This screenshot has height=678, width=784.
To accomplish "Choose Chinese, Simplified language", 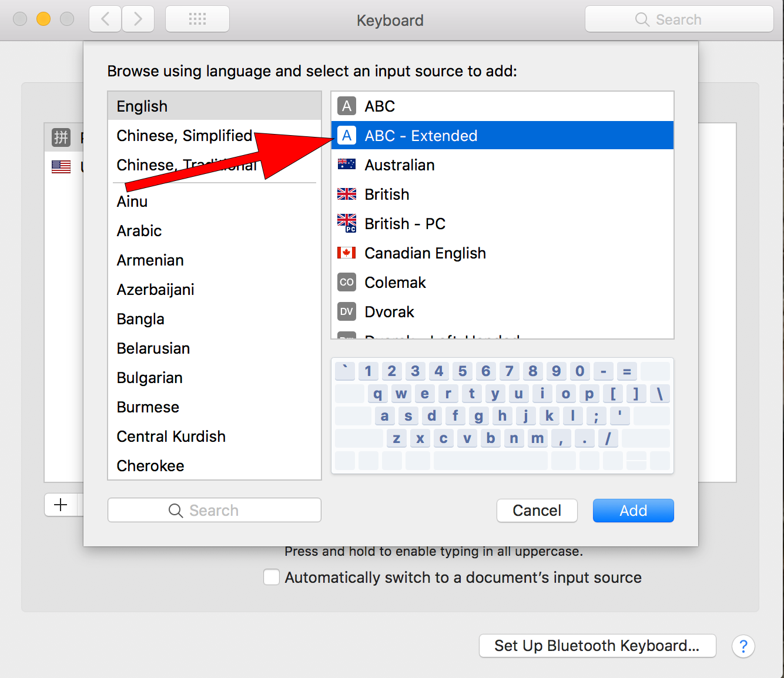I will coord(184,136).
